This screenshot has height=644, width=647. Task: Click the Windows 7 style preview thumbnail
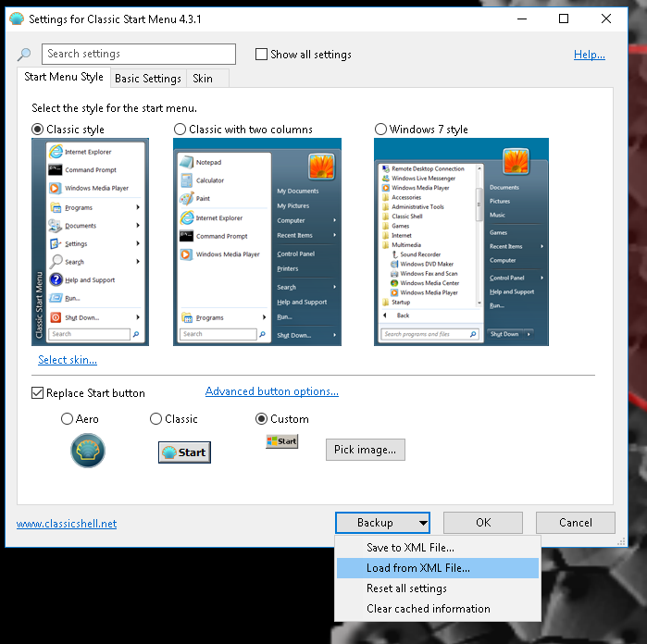[461, 242]
